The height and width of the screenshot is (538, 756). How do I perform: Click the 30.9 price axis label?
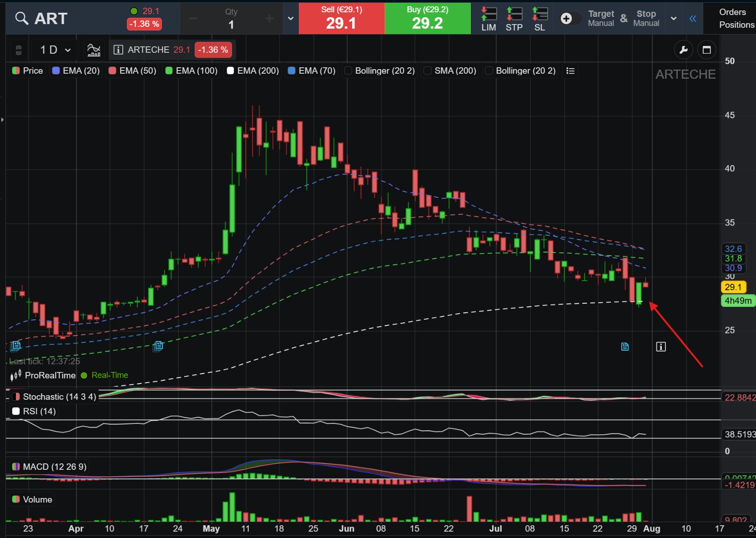pos(733,268)
